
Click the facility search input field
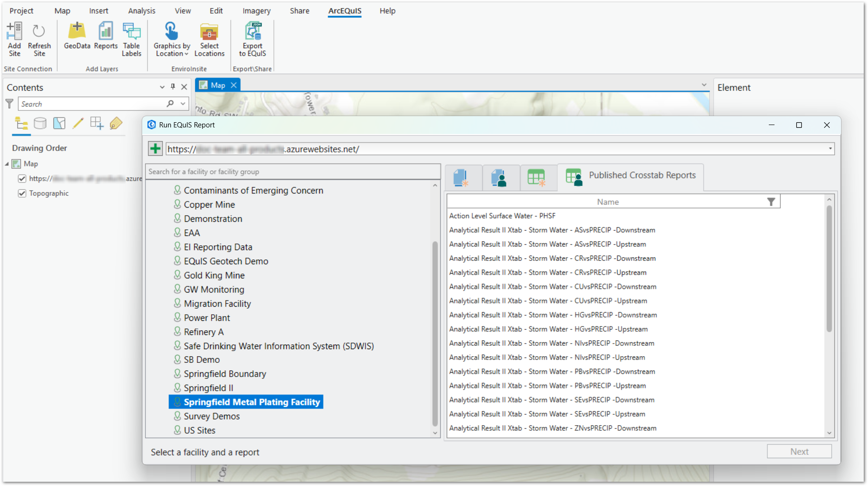tap(293, 172)
